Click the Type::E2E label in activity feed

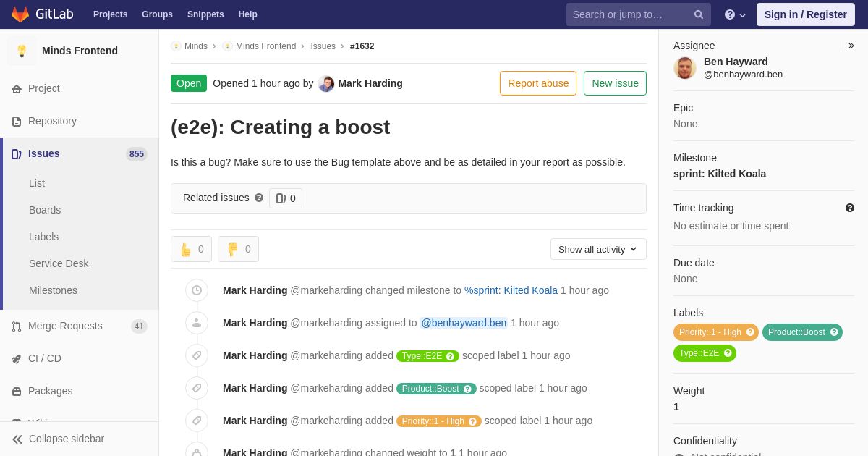[427, 356]
